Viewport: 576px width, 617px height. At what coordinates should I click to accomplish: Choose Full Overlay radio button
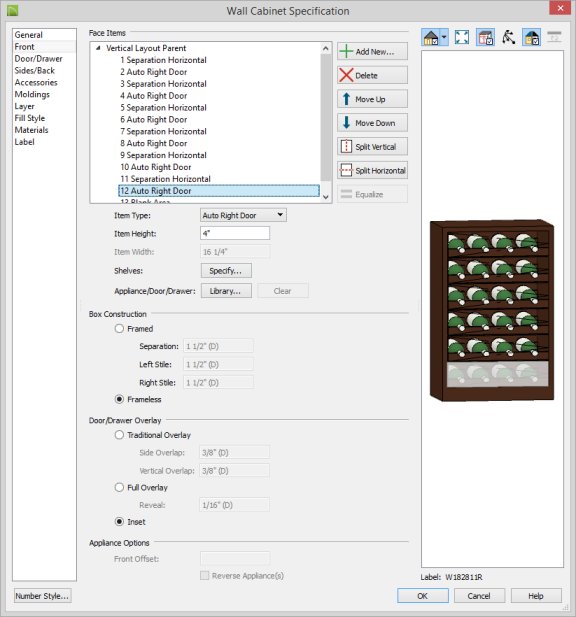click(x=119, y=487)
